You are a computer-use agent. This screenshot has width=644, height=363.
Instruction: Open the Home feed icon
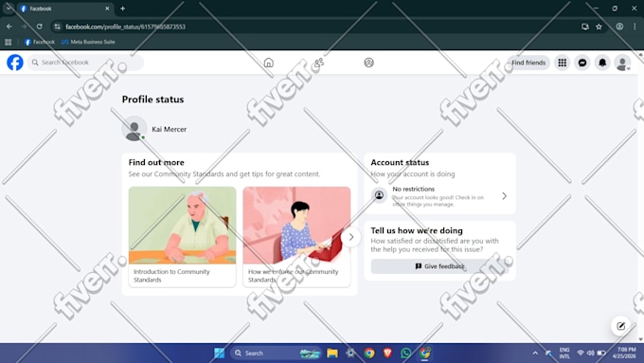269,63
